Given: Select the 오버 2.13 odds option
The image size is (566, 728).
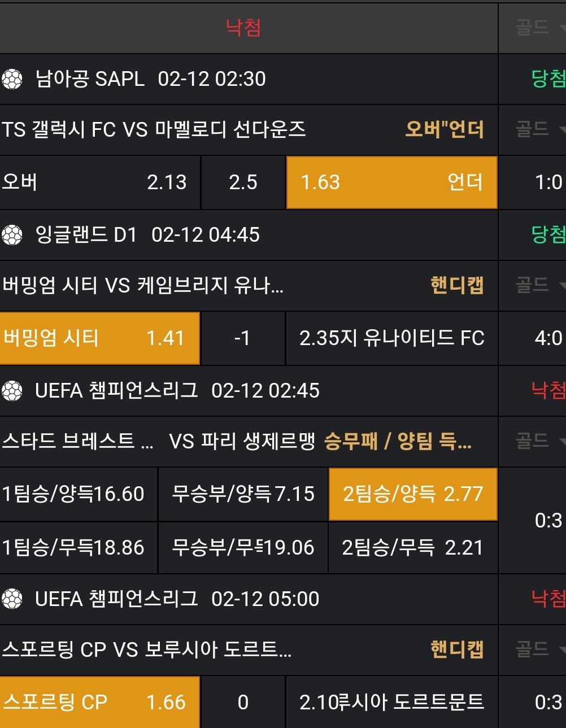Looking at the screenshot, I should [99, 182].
